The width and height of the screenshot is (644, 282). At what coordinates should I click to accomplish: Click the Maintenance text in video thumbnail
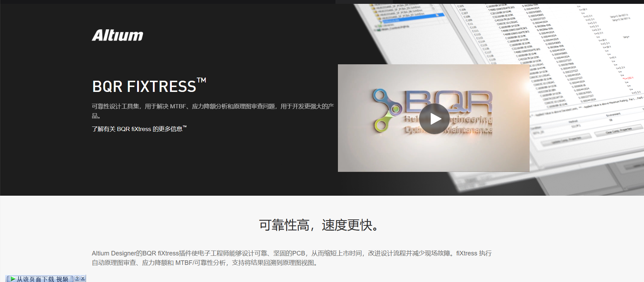point(469,130)
